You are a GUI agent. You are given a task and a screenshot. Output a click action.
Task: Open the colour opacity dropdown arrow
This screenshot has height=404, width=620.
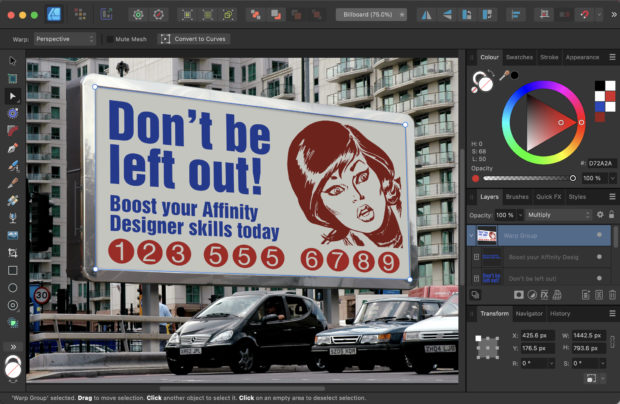coord(612,178)
